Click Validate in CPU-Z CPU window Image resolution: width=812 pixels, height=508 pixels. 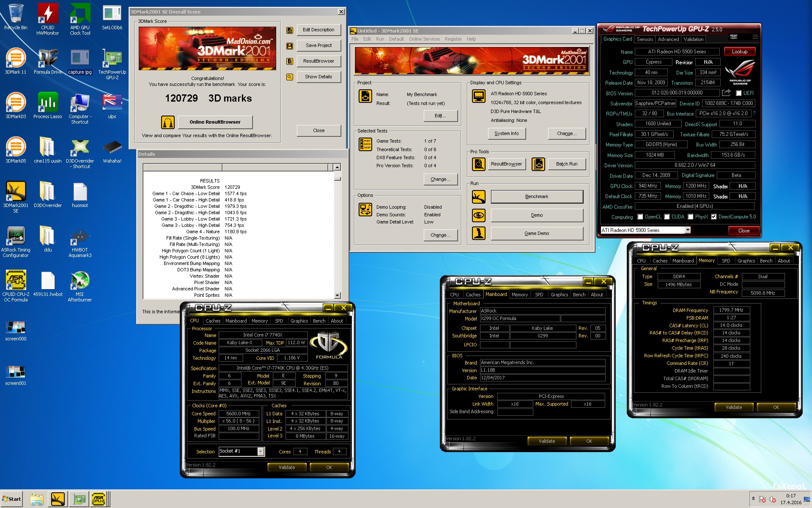tap(287, 467)
